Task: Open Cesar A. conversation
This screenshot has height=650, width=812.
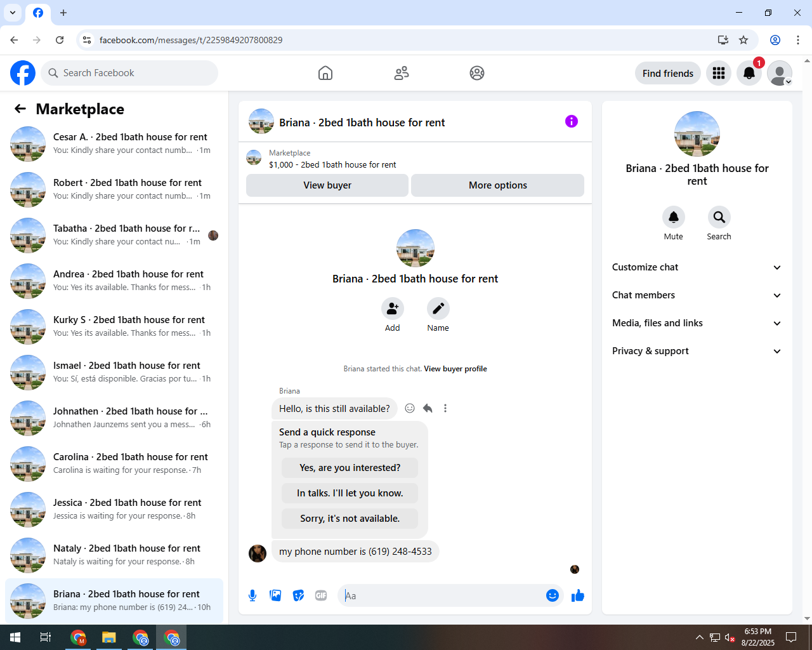Action: click(114, 143)
